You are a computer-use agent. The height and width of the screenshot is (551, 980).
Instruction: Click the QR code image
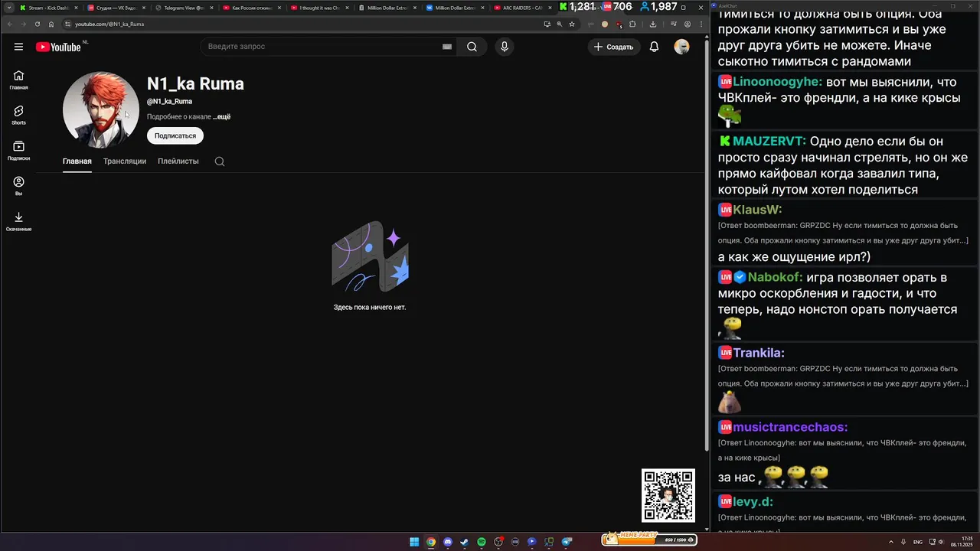pos(668,495)
